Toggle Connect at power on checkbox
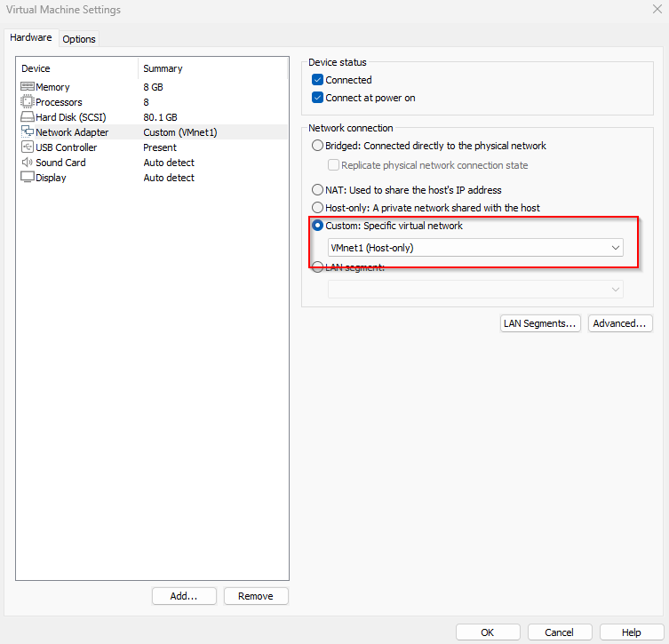The width and height of the screenshot is (669, 644). (318, 98)
